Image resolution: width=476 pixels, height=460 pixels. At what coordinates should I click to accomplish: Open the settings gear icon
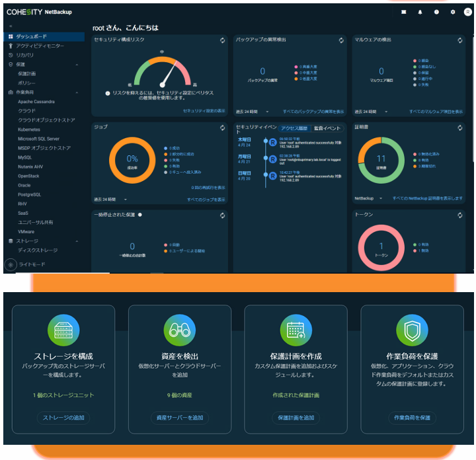click(x=453, y=12)
